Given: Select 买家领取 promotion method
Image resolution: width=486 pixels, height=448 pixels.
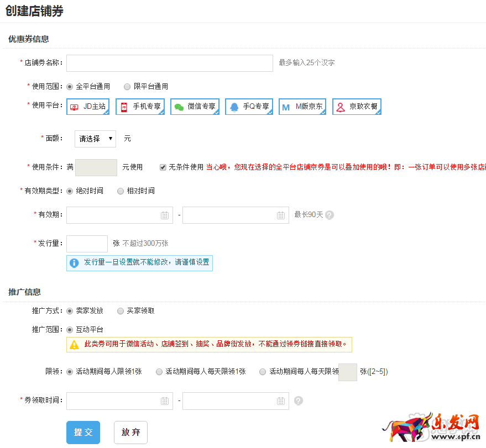Looking at the screenshot, I should click(x=121, y=311).
